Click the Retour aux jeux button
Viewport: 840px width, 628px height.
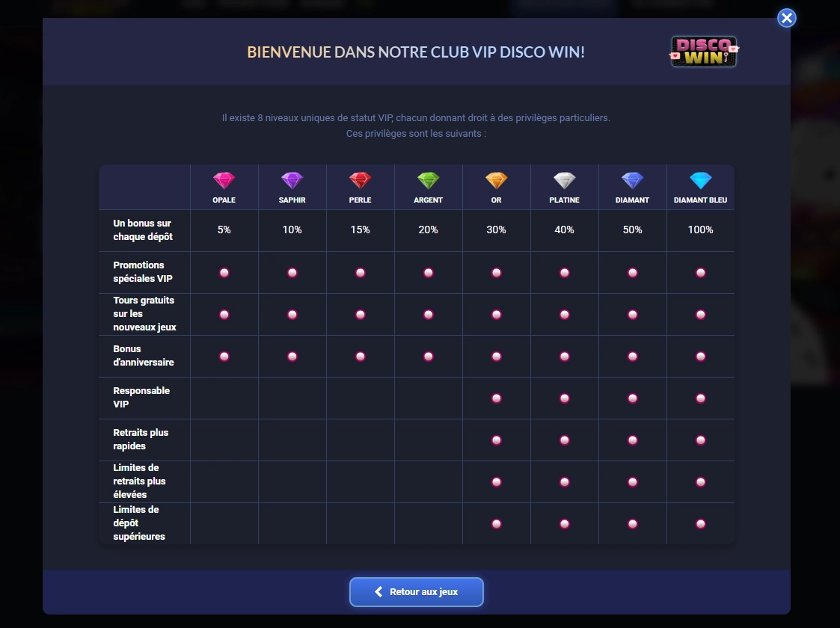click(x=416, y=591)
